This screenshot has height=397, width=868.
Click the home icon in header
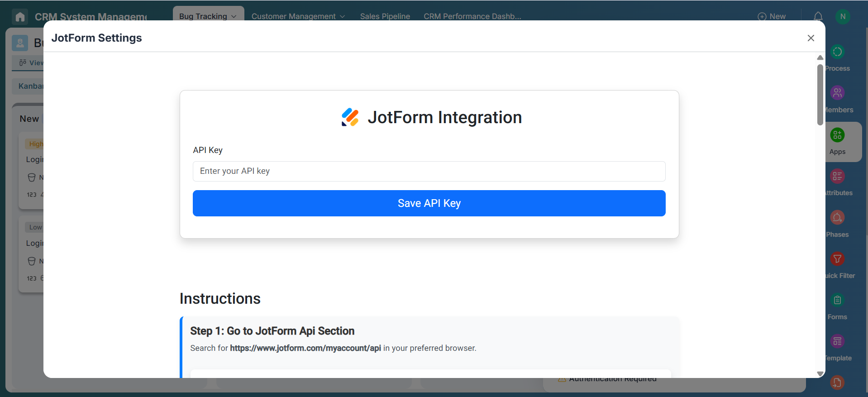coord(20,17)
